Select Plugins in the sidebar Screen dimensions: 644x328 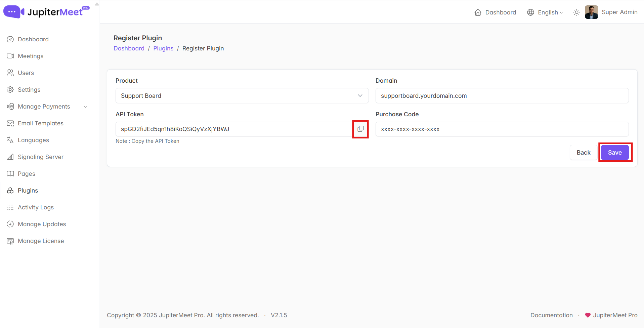tap(28, 191)
